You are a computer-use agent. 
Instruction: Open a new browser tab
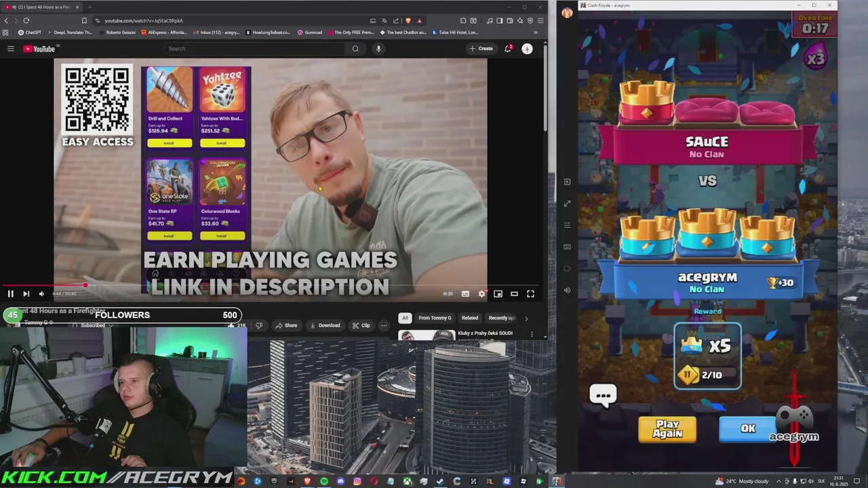[x=90, y=7]
